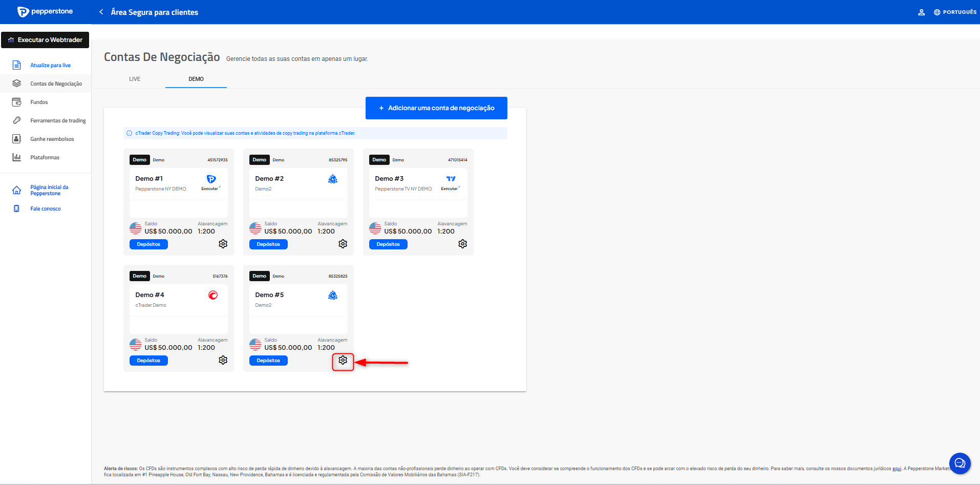Click the user profile icon in header
Viewport: 980px width, 485px height.
click(921, 12)
